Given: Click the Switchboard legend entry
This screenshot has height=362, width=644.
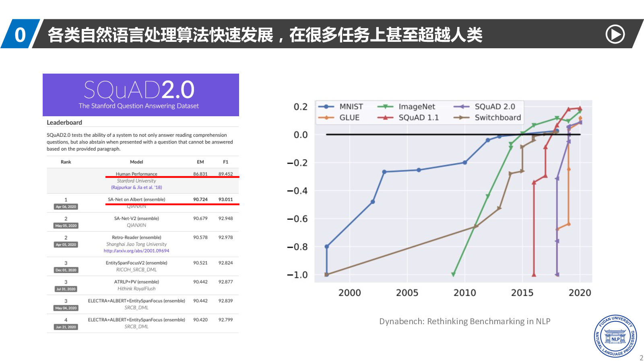Looking at the screenshot, I should [x=487, y=117].
